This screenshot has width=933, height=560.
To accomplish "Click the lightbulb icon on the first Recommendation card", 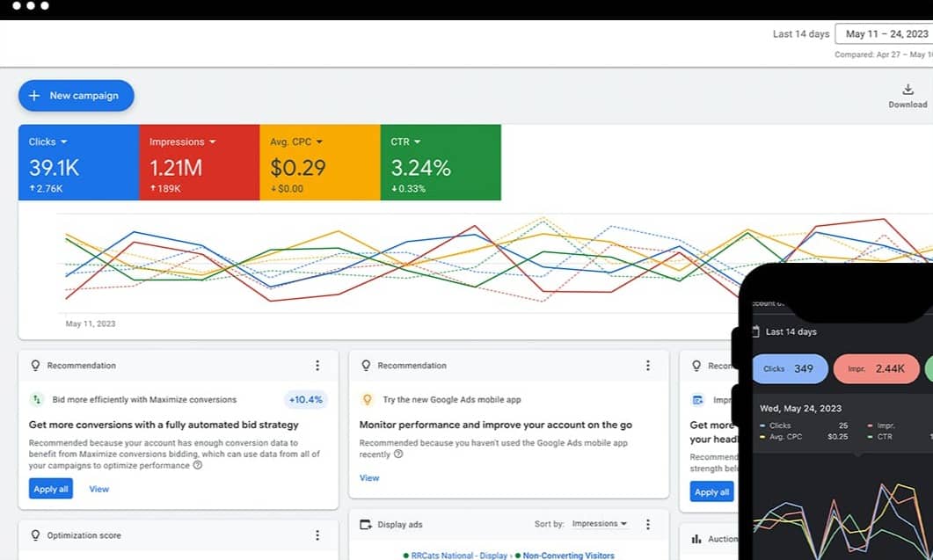I will [36, 366].
